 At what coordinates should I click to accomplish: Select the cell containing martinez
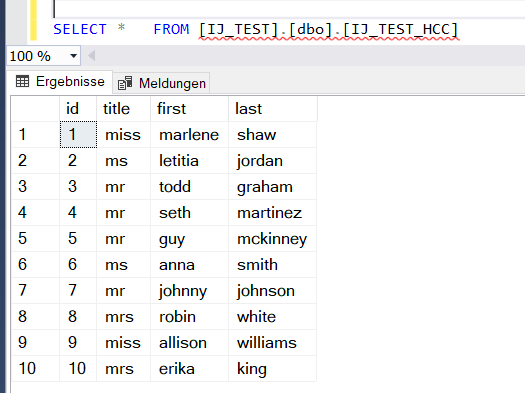point(273,213)
